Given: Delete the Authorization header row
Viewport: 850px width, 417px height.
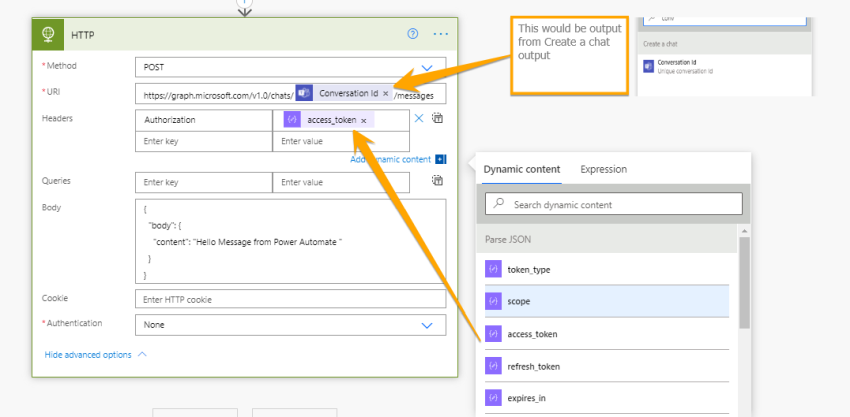Looking at the screenshot, I should point(418,118).
